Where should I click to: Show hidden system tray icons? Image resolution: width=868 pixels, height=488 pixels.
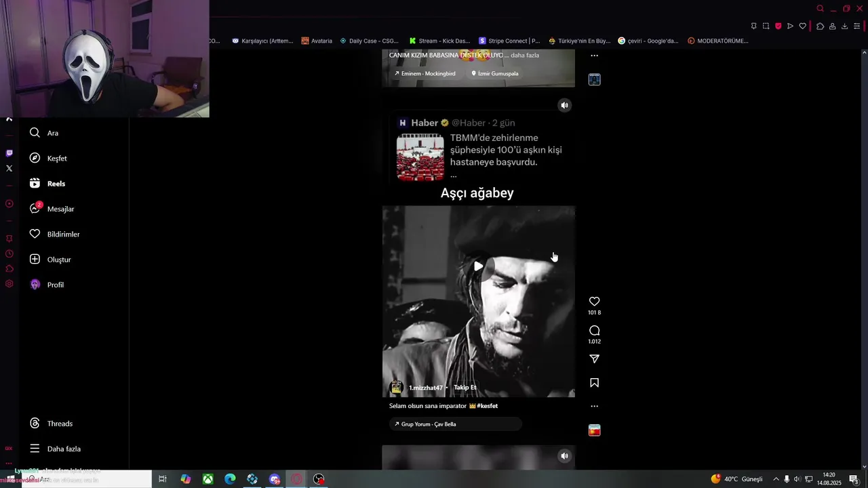(x=776, y=479)
